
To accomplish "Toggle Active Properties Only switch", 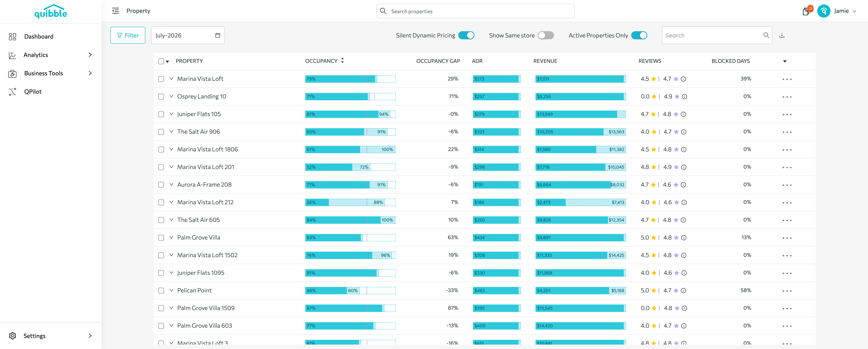I will [x=639, y=35].
